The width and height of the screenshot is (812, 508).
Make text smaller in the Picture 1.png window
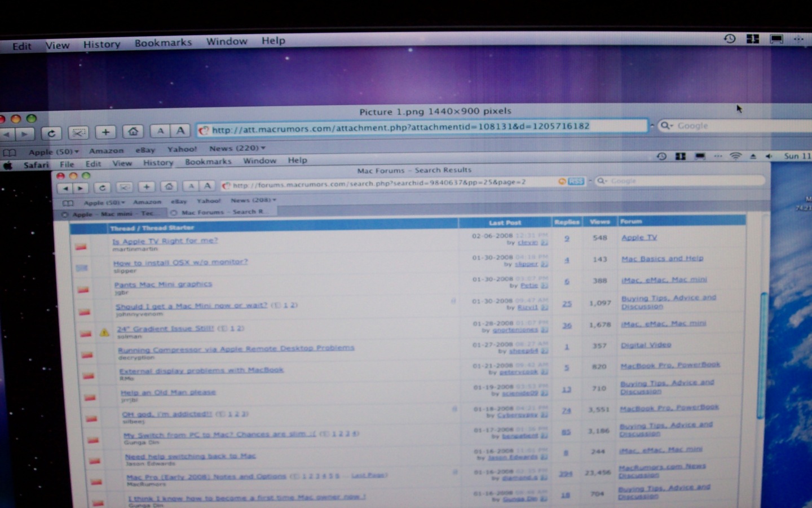(x=161, y=131)
